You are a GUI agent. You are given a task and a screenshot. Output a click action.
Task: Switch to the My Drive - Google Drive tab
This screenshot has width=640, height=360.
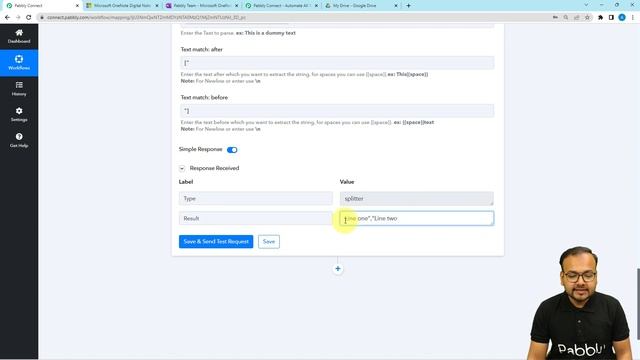tap(361, 6)
